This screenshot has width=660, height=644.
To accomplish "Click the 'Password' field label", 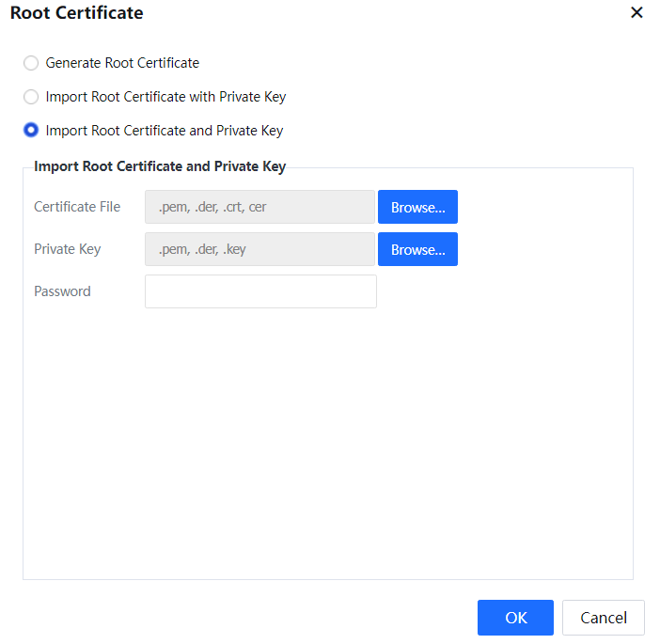I will 62,291.
